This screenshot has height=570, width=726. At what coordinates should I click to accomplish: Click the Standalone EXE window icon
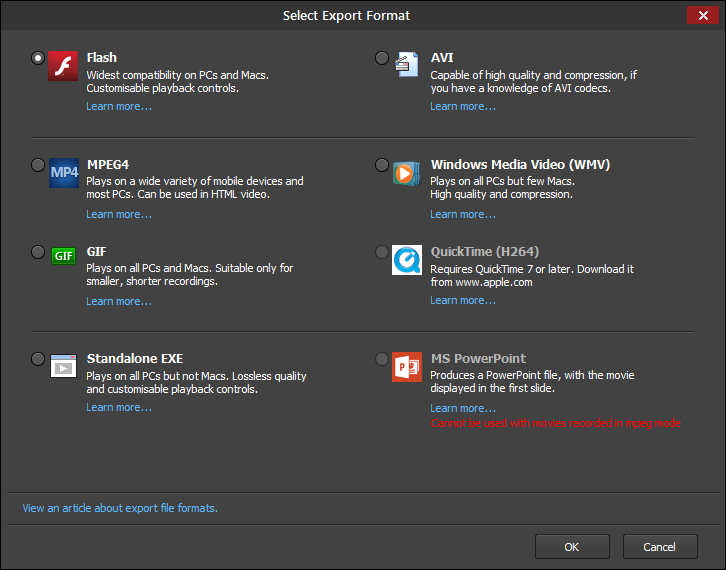pyautogui.click(x=63, y=365)
